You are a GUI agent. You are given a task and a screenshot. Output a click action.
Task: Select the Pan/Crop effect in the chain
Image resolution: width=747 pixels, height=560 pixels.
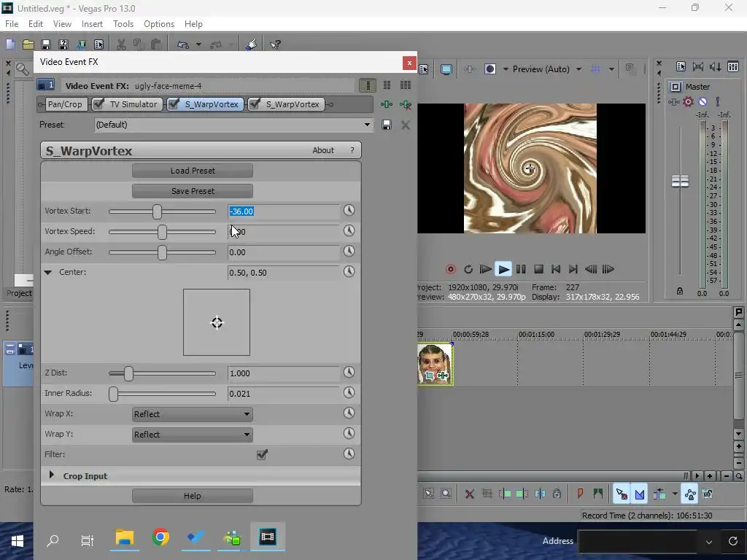pyautogui.click(x=65, y=104)
